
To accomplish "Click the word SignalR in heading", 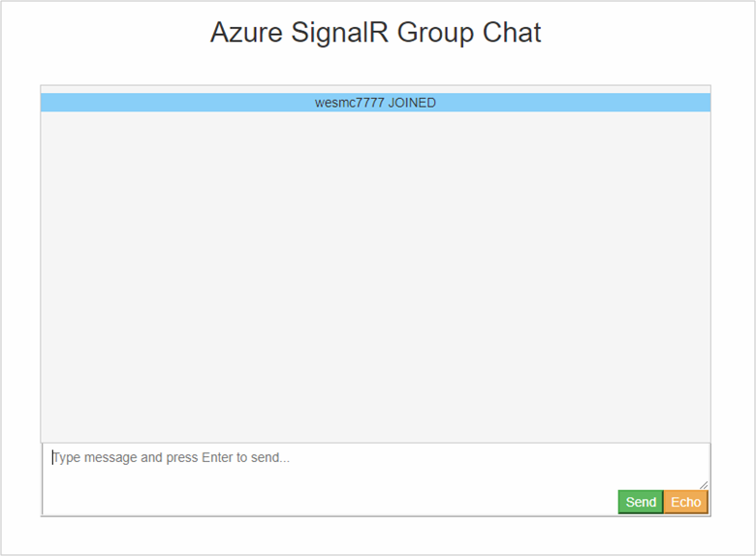I will tap(339, 34).
